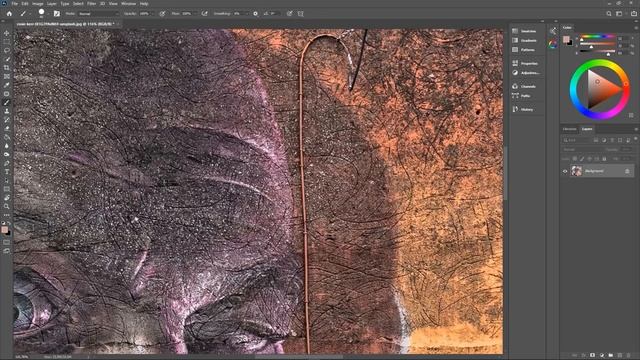Select the Path Selection tool
This screenshot has height=360, width=640.
(7, 180)
